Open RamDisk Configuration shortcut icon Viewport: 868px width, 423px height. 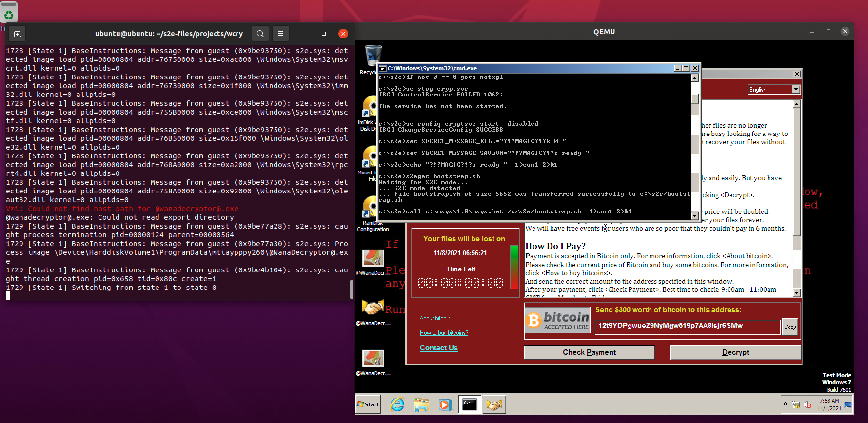tap(369, 208)
